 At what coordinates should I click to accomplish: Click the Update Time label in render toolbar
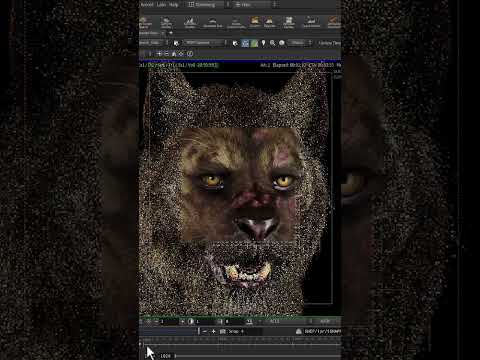(329, 43)
